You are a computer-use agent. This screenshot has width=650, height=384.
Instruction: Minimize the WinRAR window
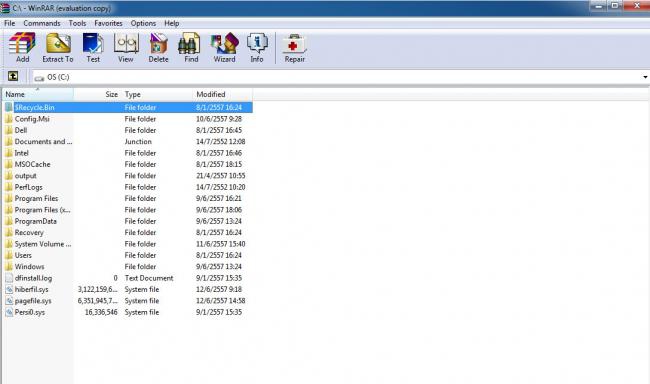pyautogui.click(x=599, y=6)
